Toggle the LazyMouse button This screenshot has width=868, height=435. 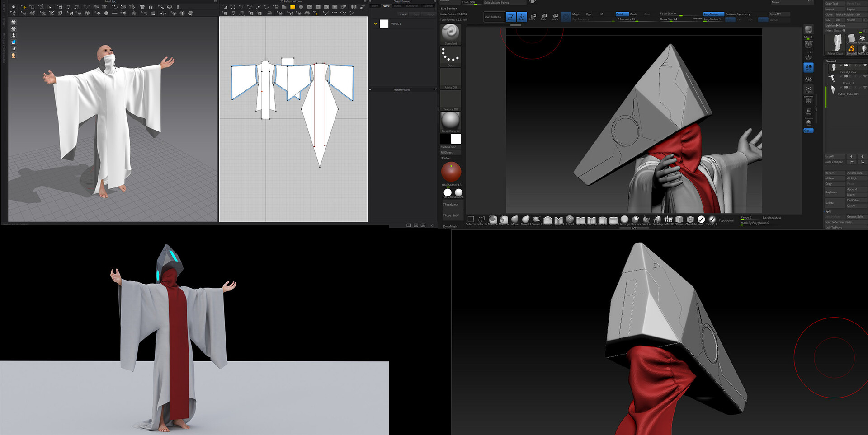pos(713,14)
